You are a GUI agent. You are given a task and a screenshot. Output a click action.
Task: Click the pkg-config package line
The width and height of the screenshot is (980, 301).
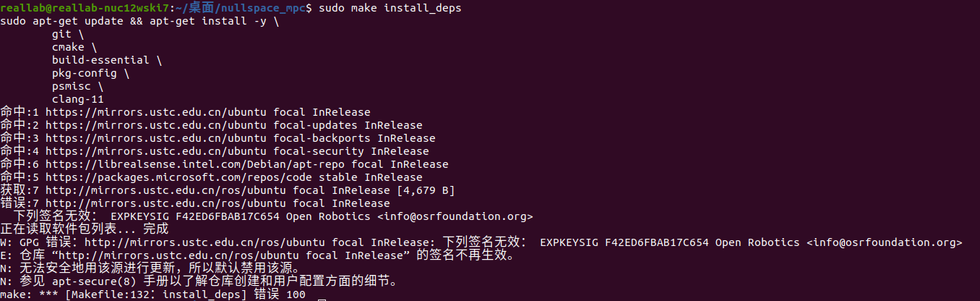pyautogui.click(x=85, y=73)
